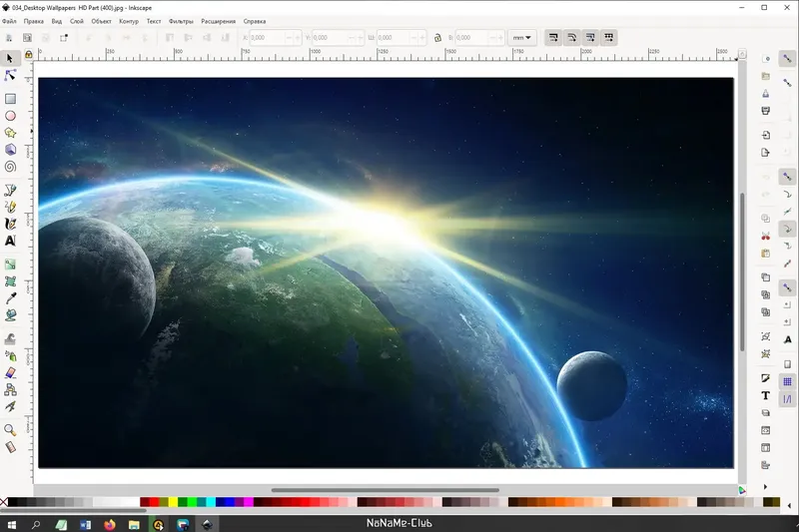Image resolution: width=799 pixels, height=532 pixels.
Task: Open the Фильтры menu
Action: tap(181, 21)
